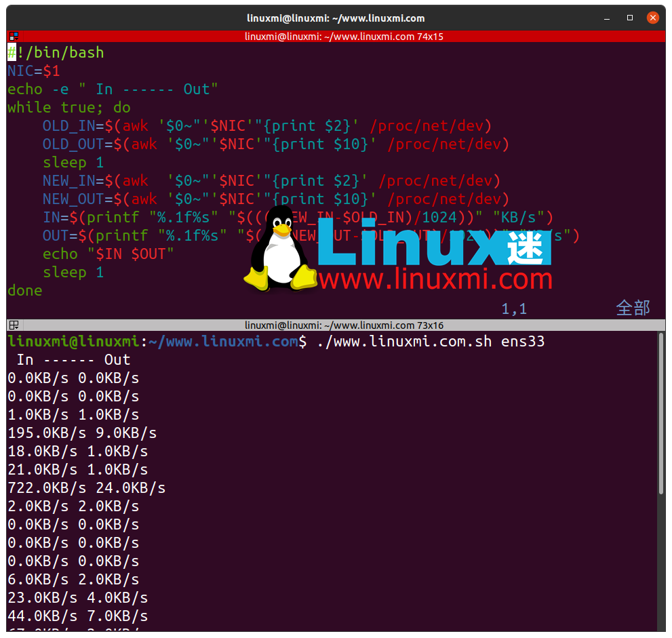Click the '195.0KB/s 9.0KB/s' output row
672x638 pixels.
point(82,433)
